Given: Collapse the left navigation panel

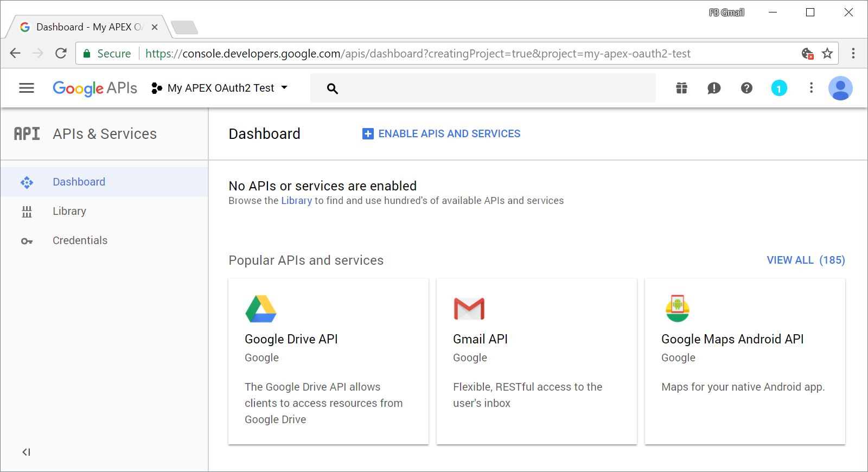Looking at the screenshot, I should [x=26, y=452].
